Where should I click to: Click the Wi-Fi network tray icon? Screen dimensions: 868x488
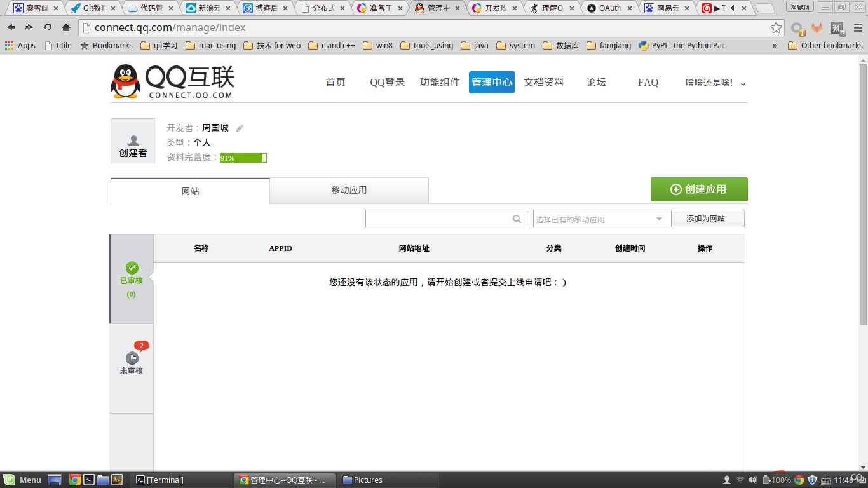coord(740,480)
